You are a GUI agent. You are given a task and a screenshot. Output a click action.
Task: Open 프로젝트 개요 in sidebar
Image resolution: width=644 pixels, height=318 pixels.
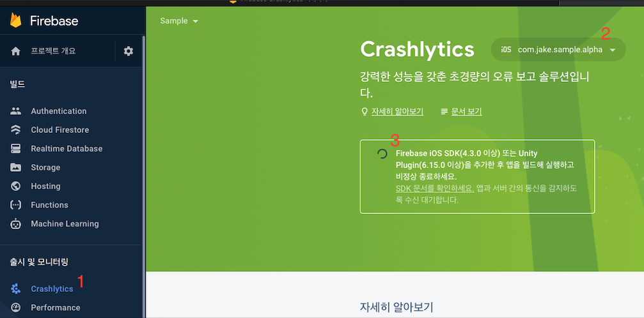(x=53, y=51)
